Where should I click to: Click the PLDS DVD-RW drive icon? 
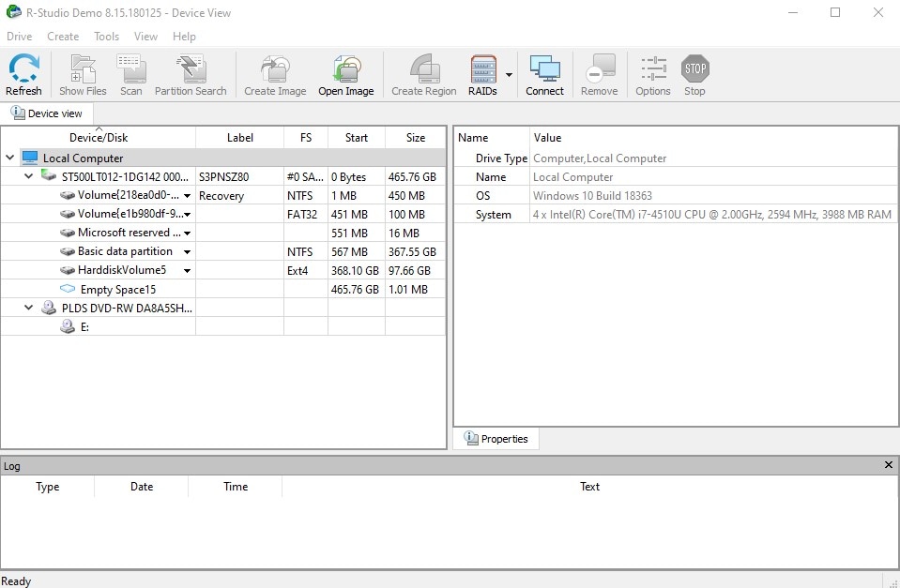(49, 308)
